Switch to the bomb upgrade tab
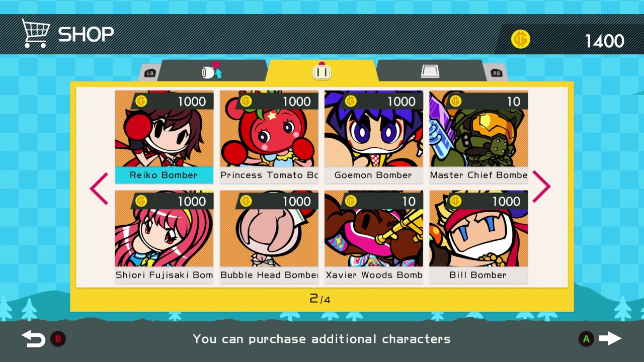This screenshot has width=644, height=362. [212, 71]
